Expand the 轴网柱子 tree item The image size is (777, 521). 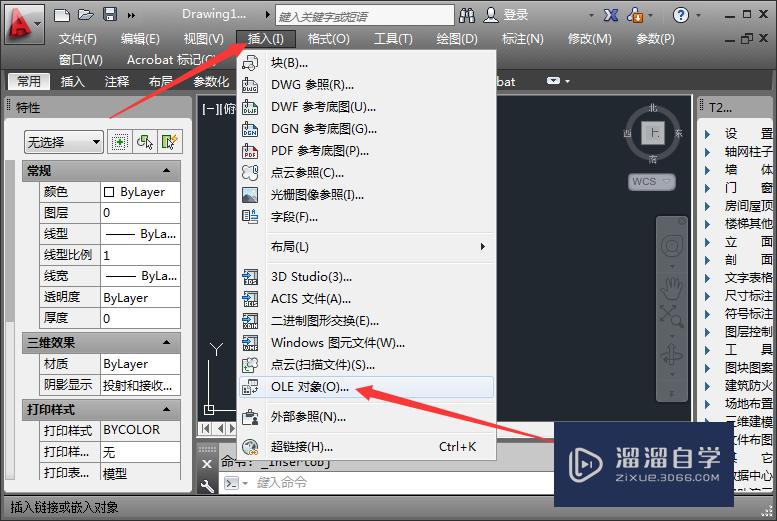(x=708, y=152)
